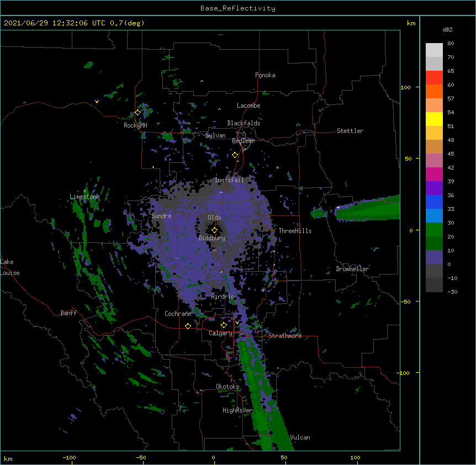Pick the violet 39–36 dBZ legend swatch
This screenshot has width=476, height=465.
point(434,188)
